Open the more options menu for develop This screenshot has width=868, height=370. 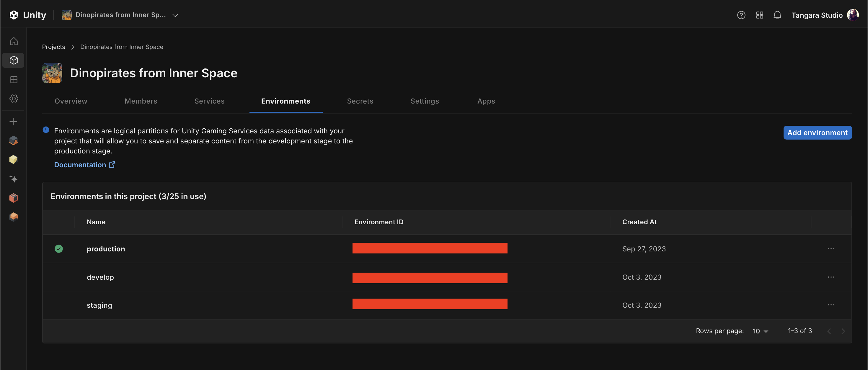(x=831, y=277)
